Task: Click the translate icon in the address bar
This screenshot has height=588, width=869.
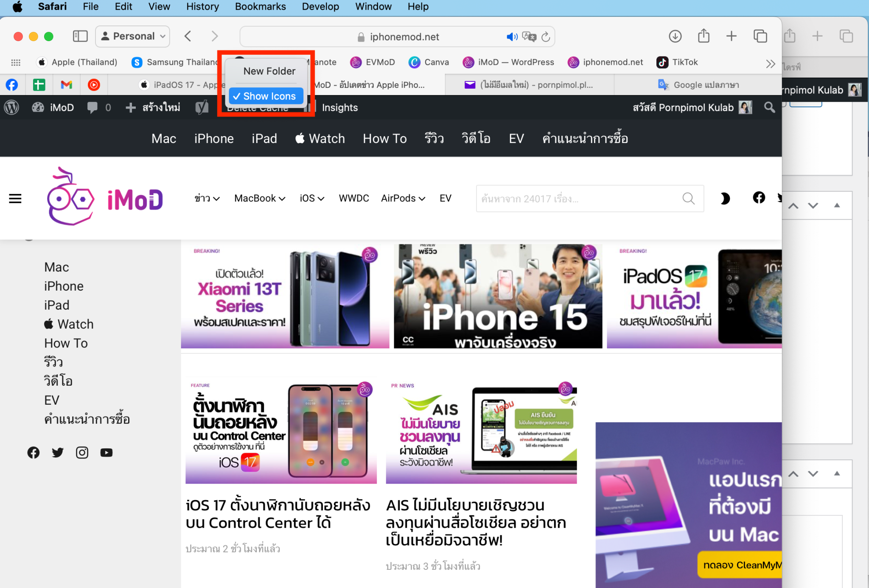Action: pyautogui.click(x=529, y=37)
